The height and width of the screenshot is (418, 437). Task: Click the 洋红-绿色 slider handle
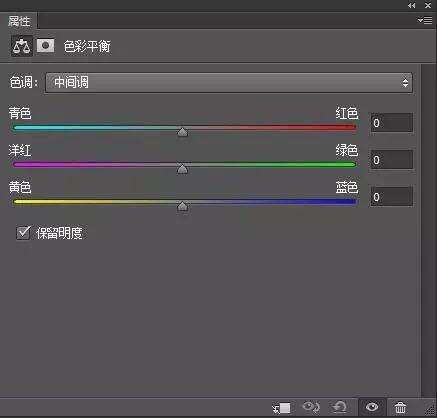coord(182,169)
